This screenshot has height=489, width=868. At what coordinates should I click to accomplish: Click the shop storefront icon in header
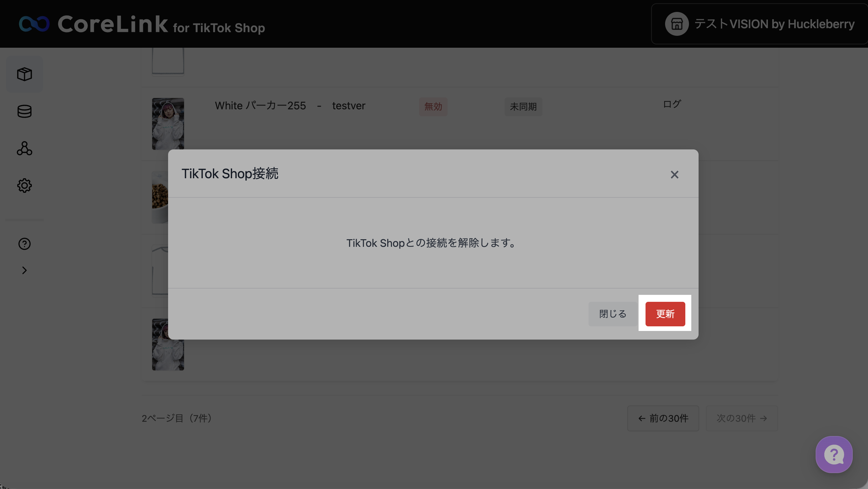click(x=676, y=24)
